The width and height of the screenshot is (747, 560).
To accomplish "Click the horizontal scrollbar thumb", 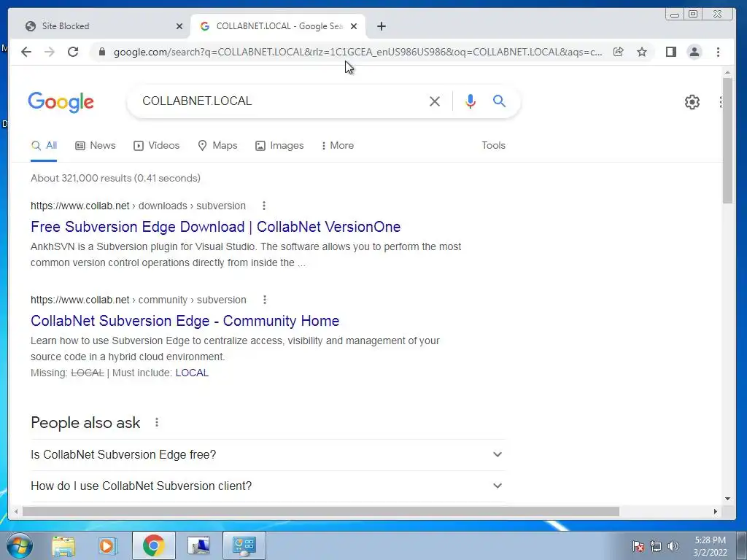I will click(x=321, y=511).
